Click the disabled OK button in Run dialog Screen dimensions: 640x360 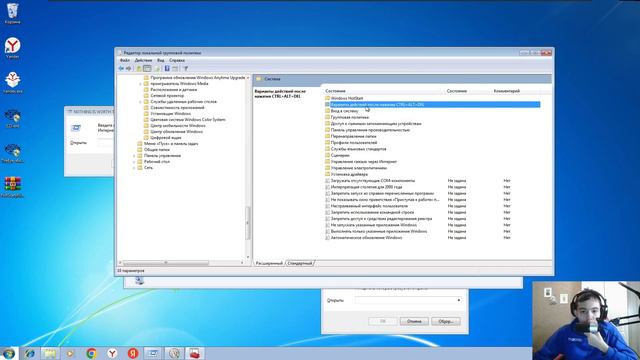[382, 322]
